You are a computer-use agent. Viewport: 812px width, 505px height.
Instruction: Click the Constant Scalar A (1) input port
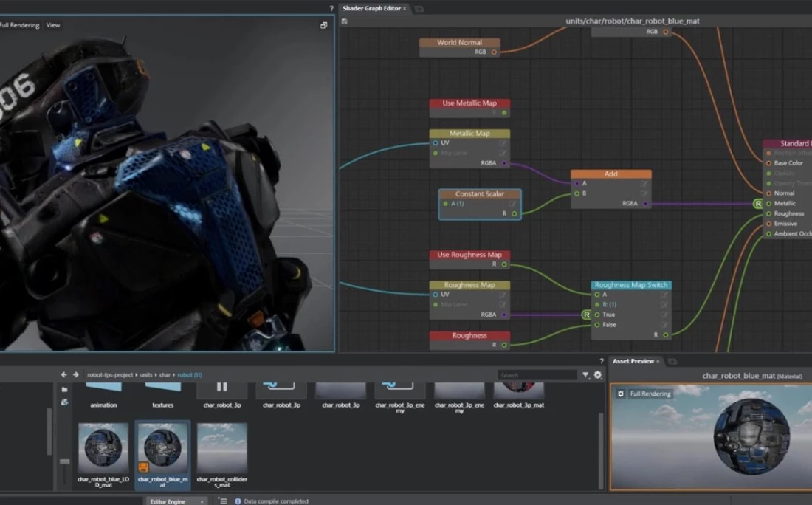click(445, 204)
